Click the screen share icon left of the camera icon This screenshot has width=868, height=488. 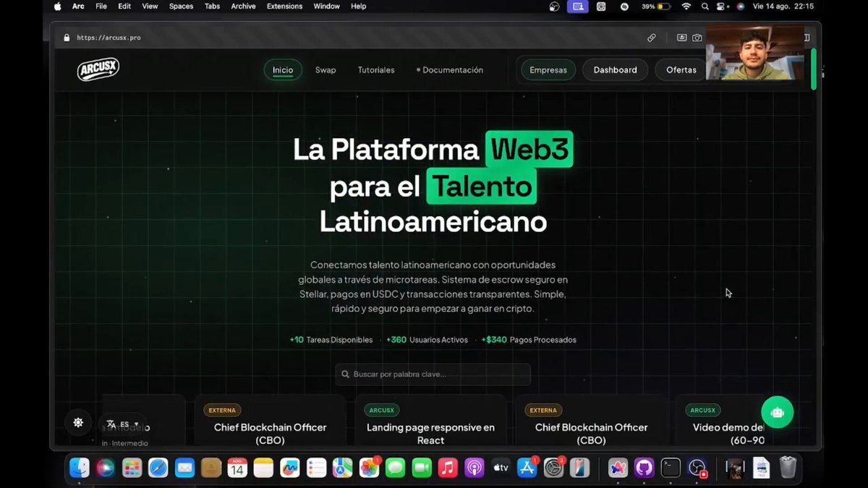tap(681, 38)
